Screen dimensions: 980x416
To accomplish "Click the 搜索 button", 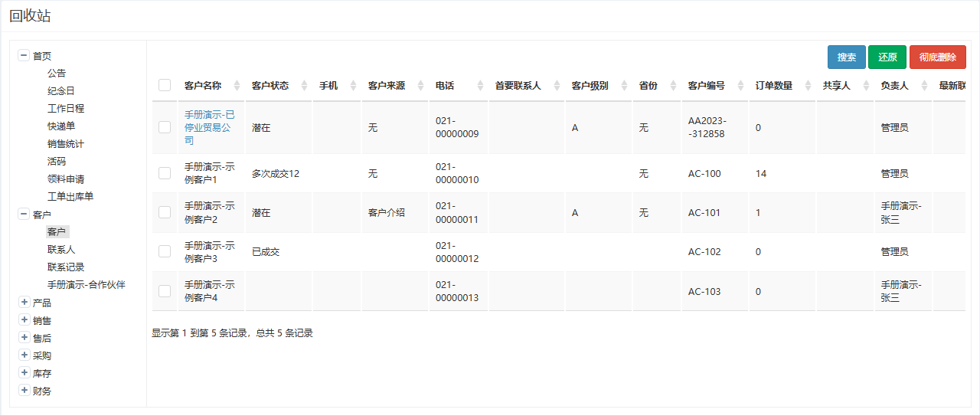I will coord(847,57).
